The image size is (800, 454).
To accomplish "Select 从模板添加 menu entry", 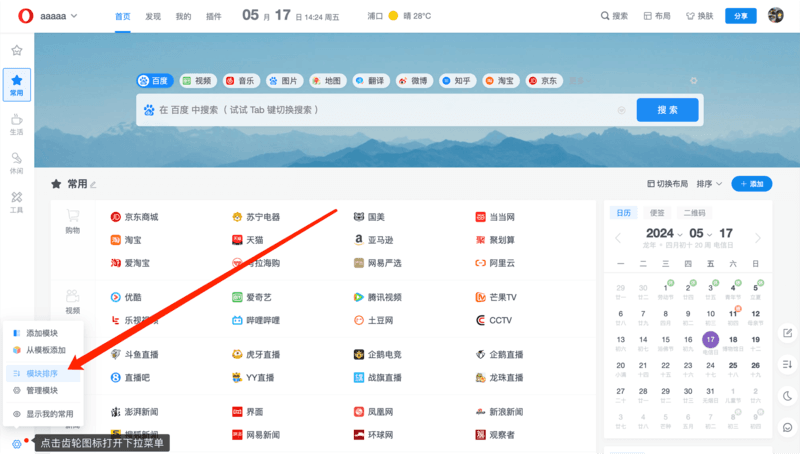I will click(42, 350).
